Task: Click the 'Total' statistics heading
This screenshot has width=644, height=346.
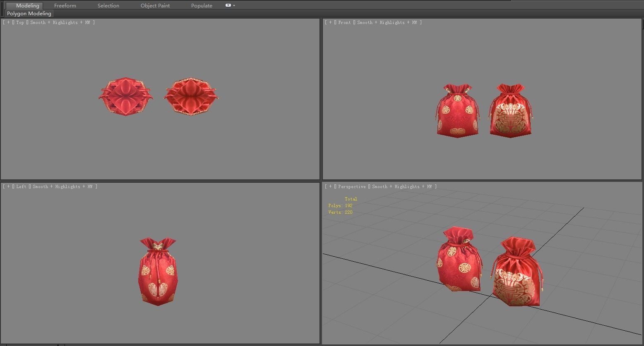Action: [351, 199]
